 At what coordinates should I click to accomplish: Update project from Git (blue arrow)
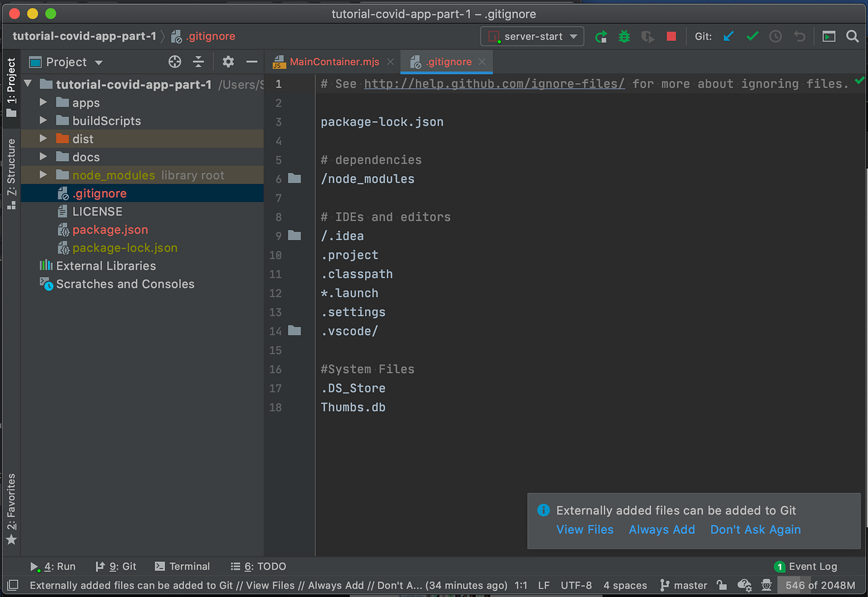[728, 36]
